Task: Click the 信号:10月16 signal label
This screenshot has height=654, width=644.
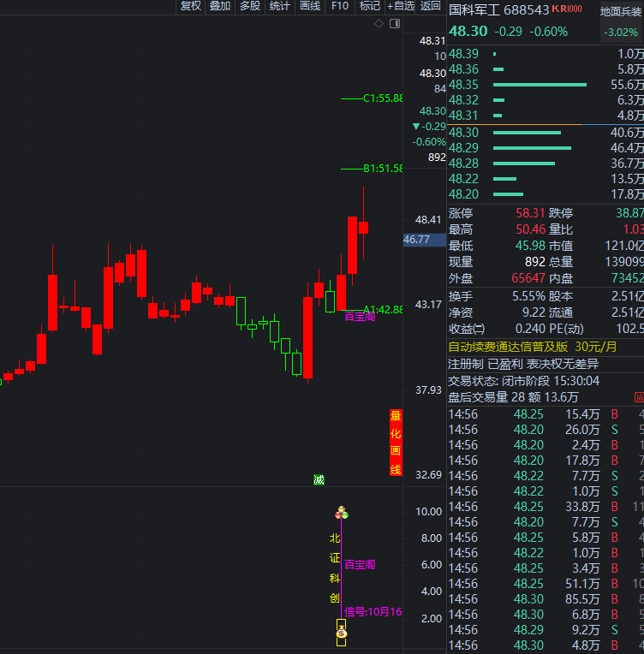Action: tap(373, 612)
